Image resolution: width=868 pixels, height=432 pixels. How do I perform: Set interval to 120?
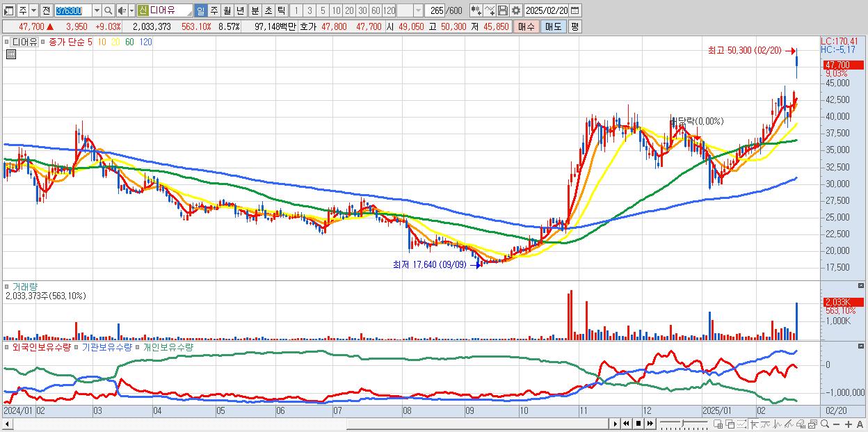click(389, 10)
